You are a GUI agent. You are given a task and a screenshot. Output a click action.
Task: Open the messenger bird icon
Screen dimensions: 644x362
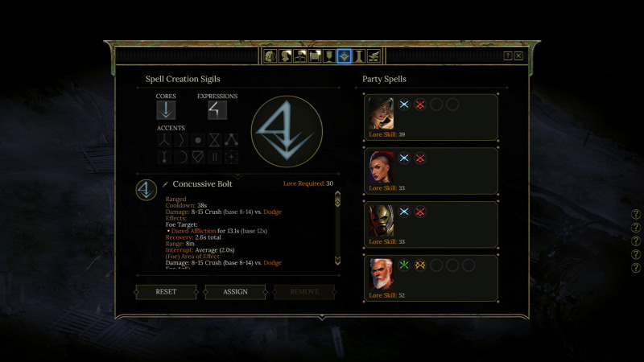pos(374,56)
